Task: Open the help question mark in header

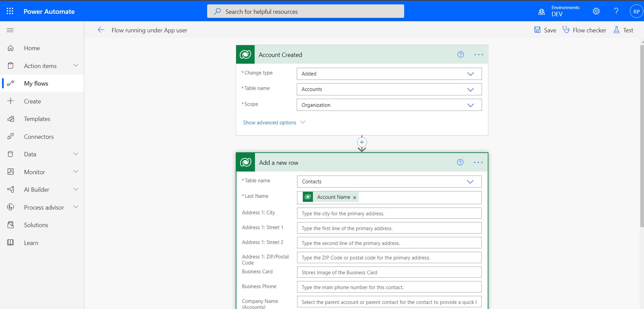Action: pos(616,11)
